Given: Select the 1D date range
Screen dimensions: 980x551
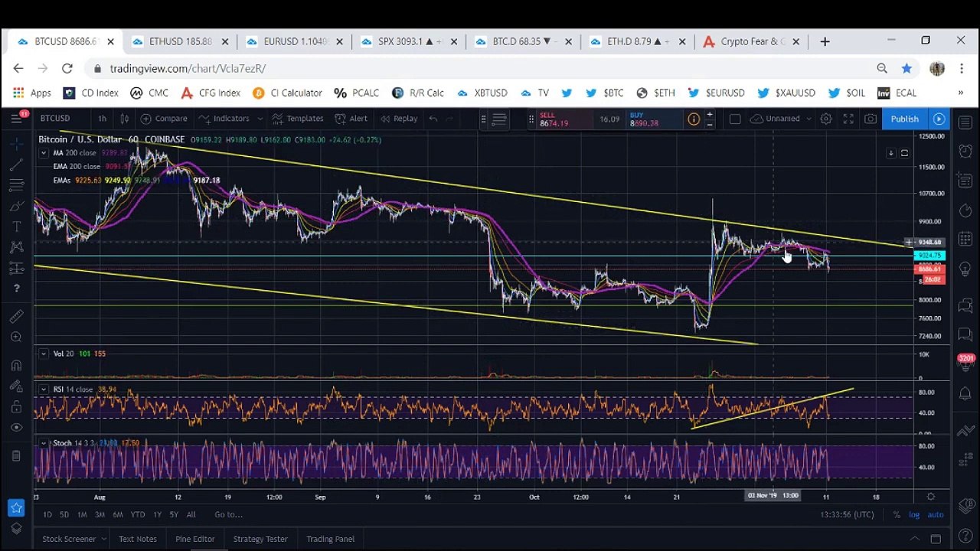Looking at the screenshot, I should tap(47, 514).
